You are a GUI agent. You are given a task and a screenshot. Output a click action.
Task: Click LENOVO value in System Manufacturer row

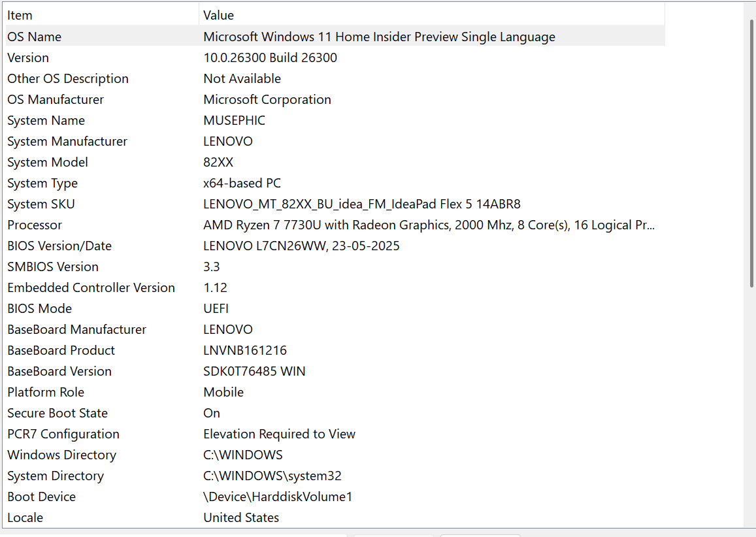pos(228,141)
